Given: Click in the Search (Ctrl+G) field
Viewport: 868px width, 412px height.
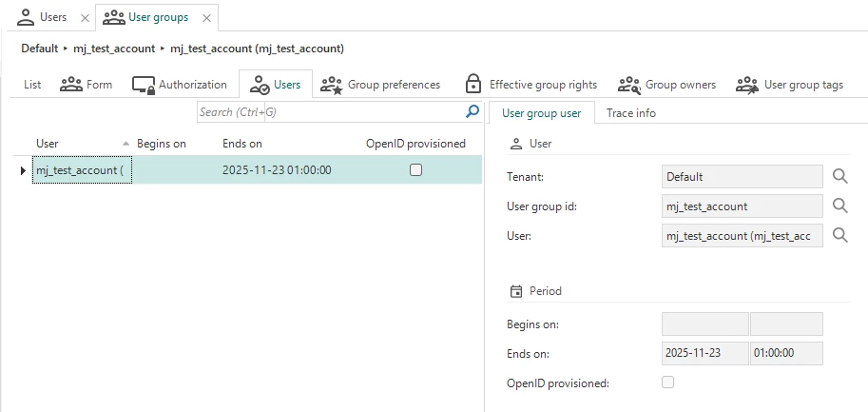Looking at the screenshot, I should (x=330, y=112).
